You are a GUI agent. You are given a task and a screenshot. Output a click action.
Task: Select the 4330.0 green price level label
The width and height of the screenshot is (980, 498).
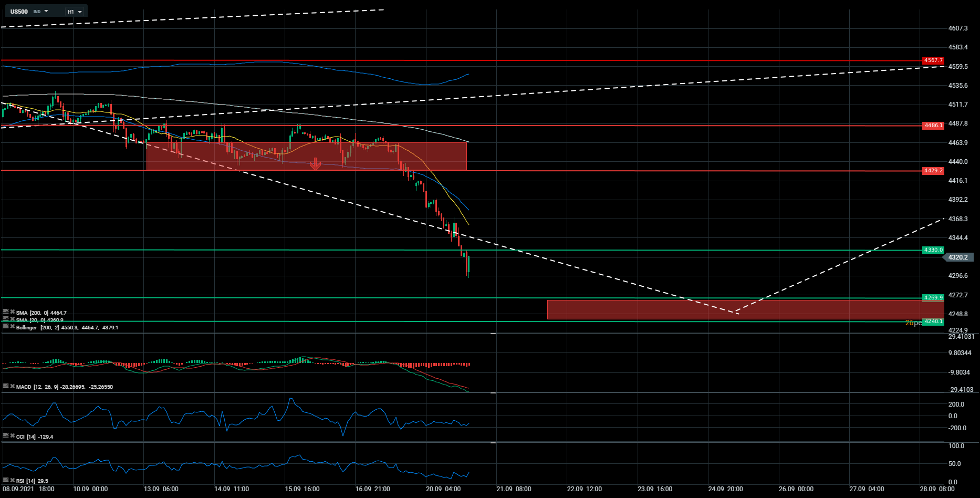933,250
